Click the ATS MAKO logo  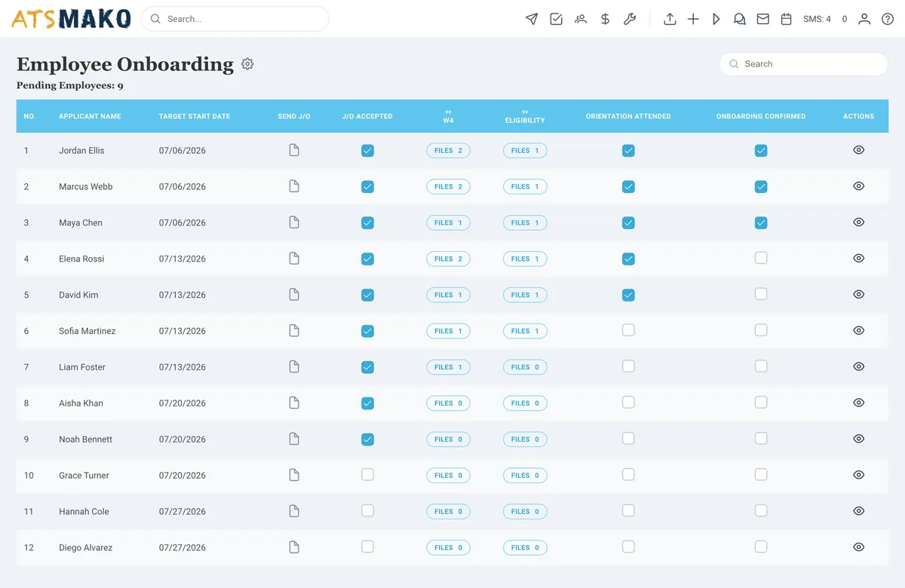71,19
